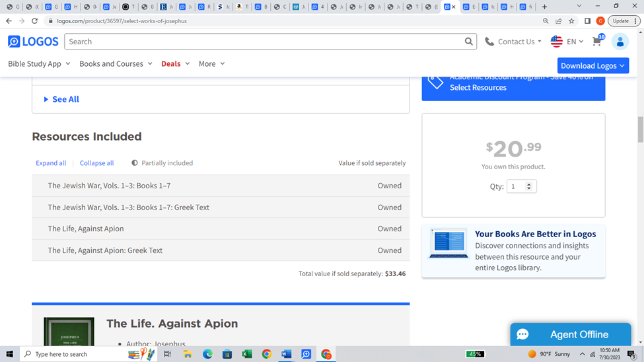
Task: Click the phone icon beside Contact Us
Action: (489, 42)
